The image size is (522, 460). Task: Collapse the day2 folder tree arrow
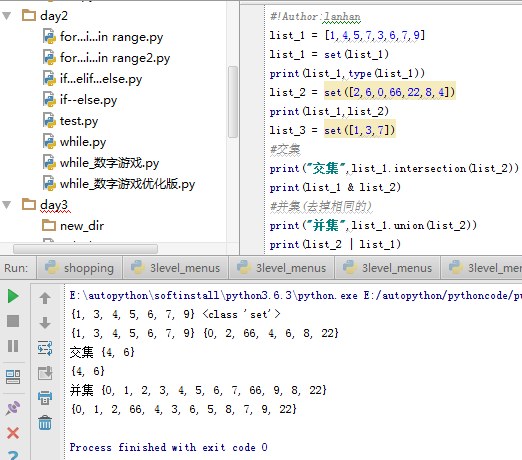click(7, 16)
